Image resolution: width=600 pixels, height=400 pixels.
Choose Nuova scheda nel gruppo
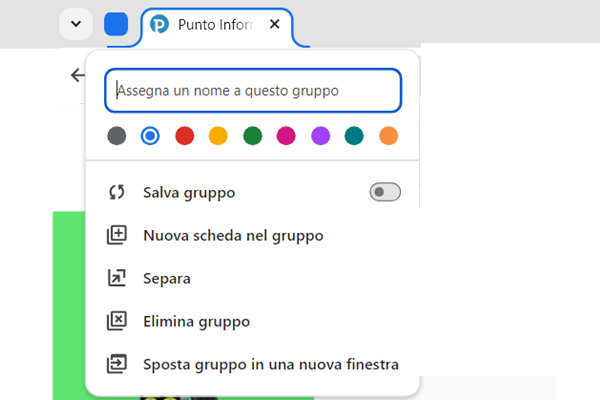pos(233,235)
